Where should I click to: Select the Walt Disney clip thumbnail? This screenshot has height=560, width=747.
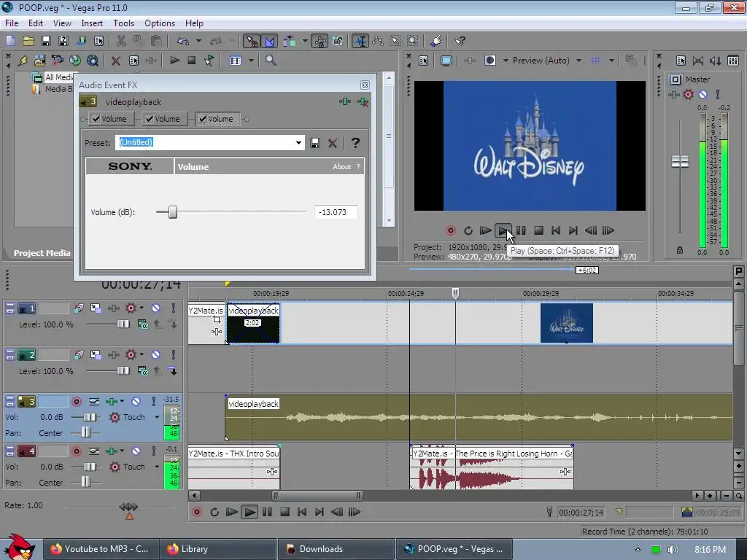(566, 323)
